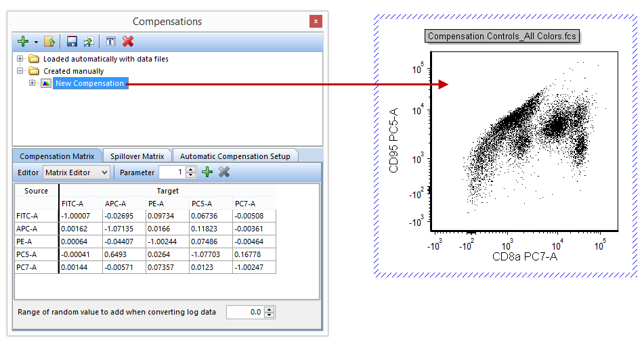The width and height of the screenshot is (644, 345).
Task: Switch to the Spillover Matrix tab
Action: point(137,156)
